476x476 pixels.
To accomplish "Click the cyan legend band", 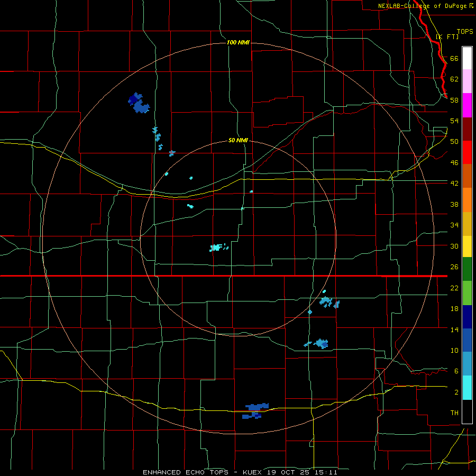I will [467, 388].
